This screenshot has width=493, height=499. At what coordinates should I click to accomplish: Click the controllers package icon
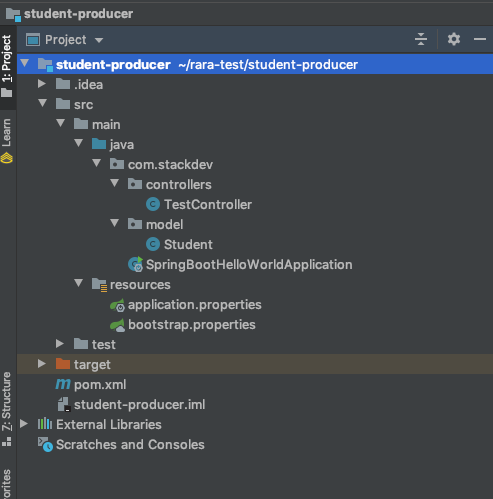[135, 184]
